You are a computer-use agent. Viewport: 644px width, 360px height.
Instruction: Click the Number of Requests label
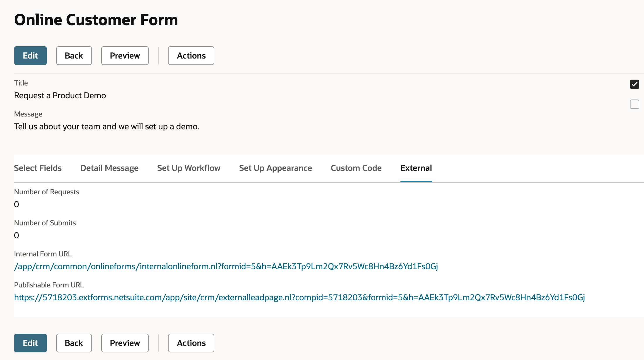[x=47, y=192]
